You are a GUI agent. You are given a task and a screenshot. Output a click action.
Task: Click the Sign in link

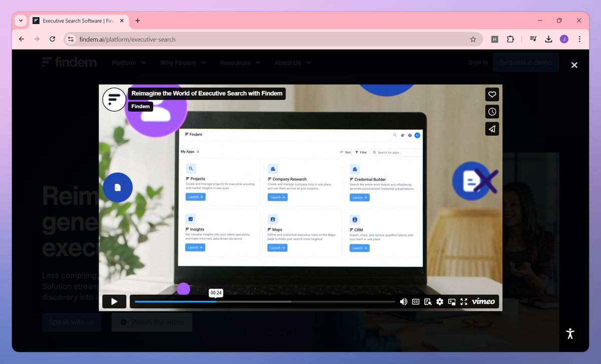pos(478,63)
